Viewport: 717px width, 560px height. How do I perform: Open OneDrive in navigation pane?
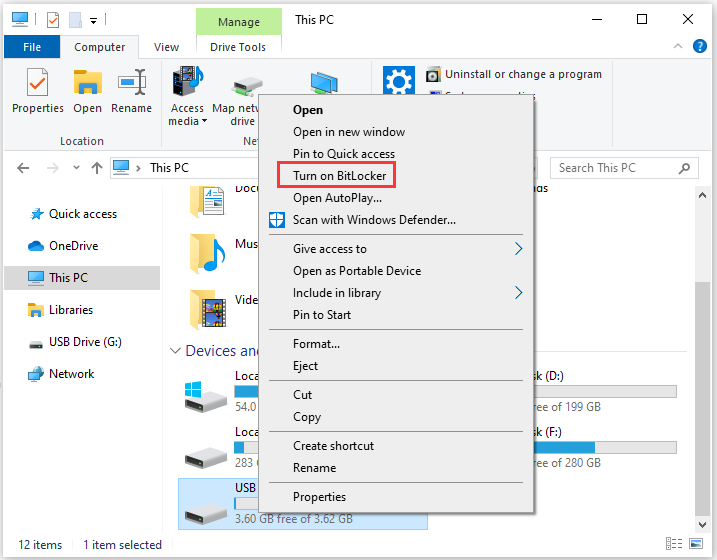63,246
